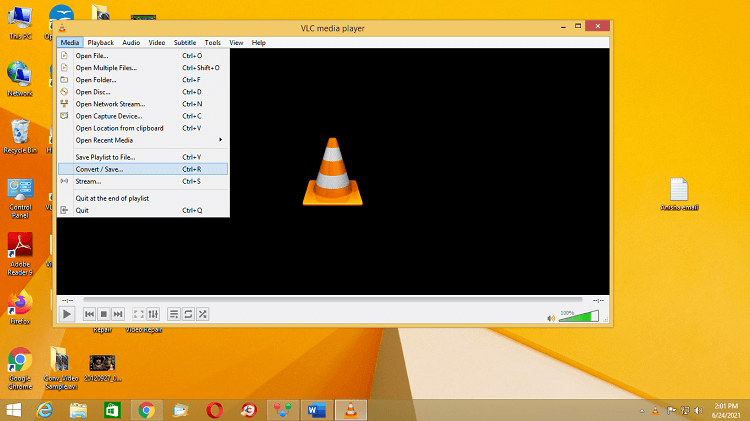Choose Open Disc... menu entry
Viewport: 750px width, 421px height.
pyautogui.click(x=143, y=92)
